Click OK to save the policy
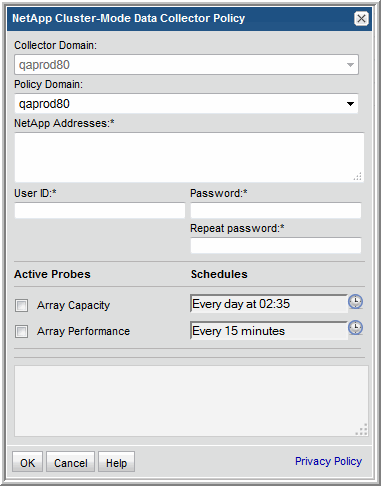This screenshot has width=381, height=486. [x=27, y=462]
